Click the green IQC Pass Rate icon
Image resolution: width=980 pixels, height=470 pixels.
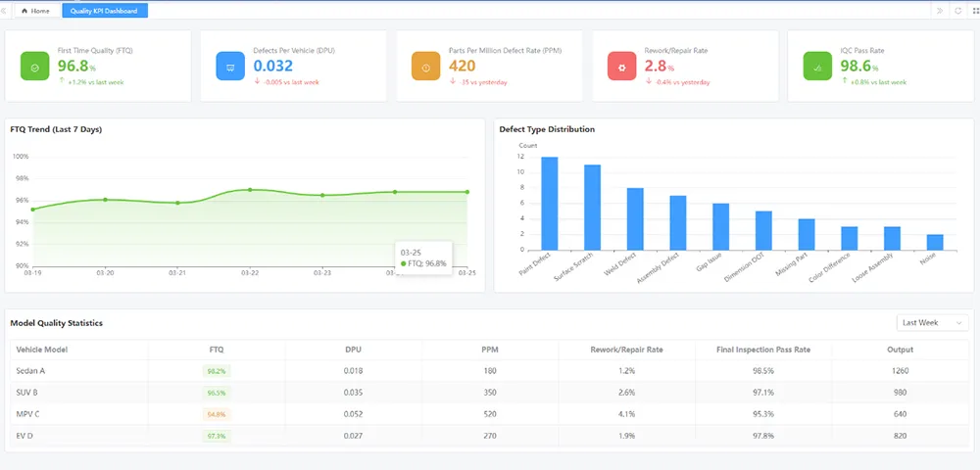click(817, 67)
